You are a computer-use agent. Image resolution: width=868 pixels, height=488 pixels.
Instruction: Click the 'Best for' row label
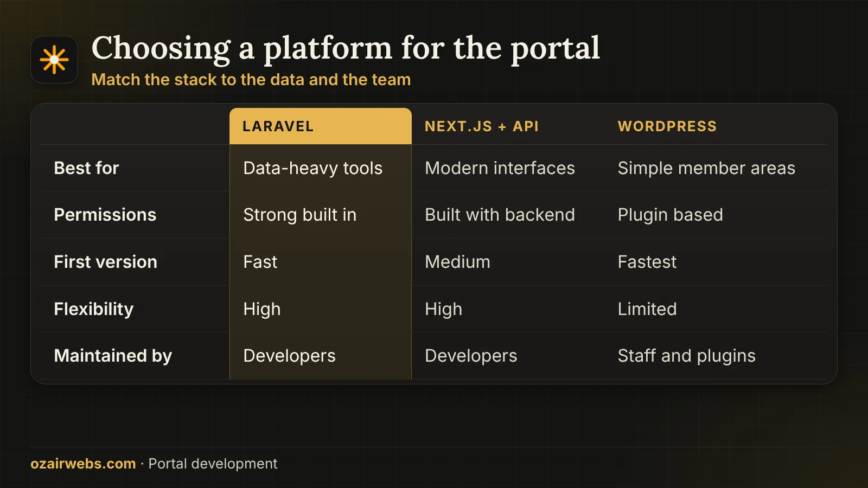[86, 168]
